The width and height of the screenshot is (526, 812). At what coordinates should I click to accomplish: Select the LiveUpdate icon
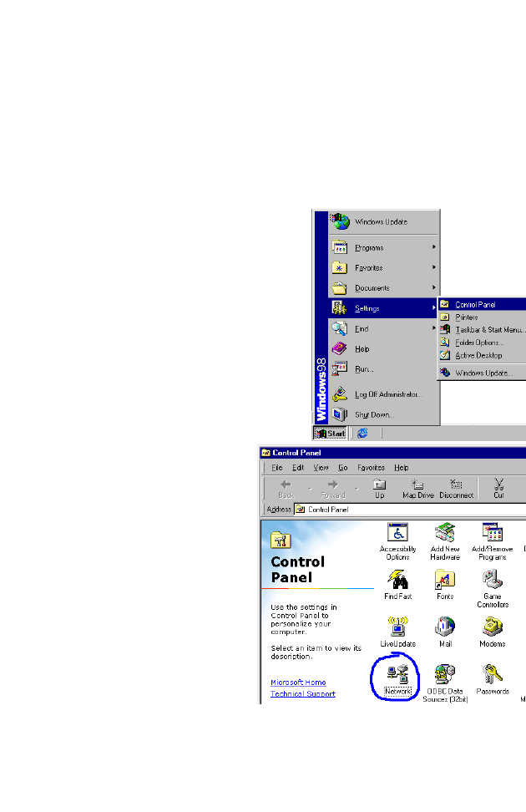397,632
